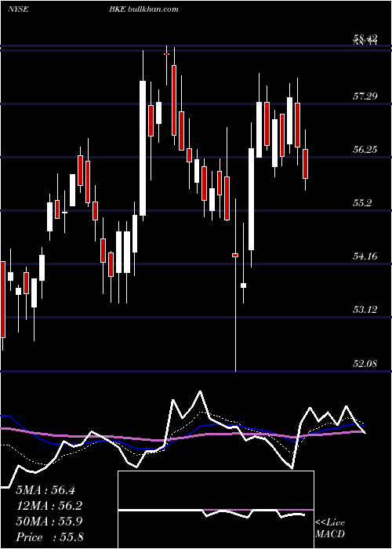The width and height of the screenshot is (392, 549).
Task: Select the 53.12 price level label
Action: click(x=365, y=309)
